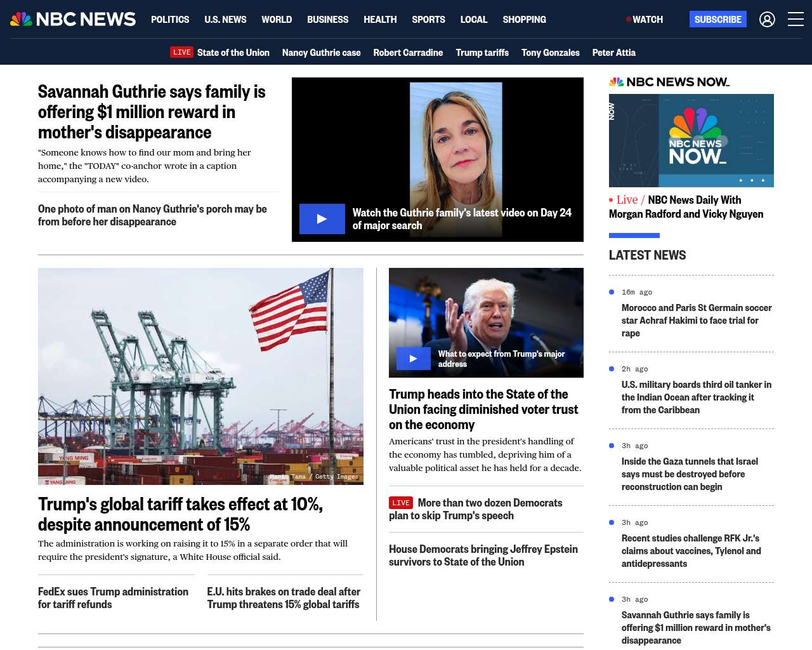Open the user account profile icon
The height and width of the screenshot is (650, 812).
[x=767, y=20]
